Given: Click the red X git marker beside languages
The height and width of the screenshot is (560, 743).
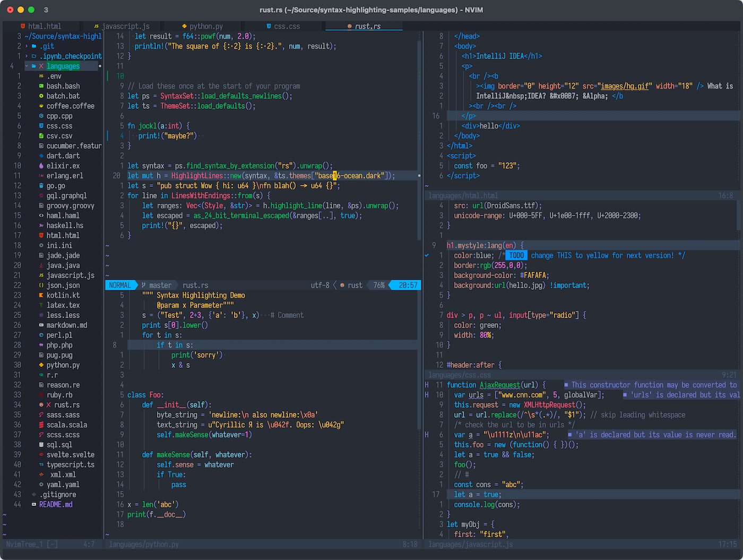Looking at the screenshot, I should point(41,66).
